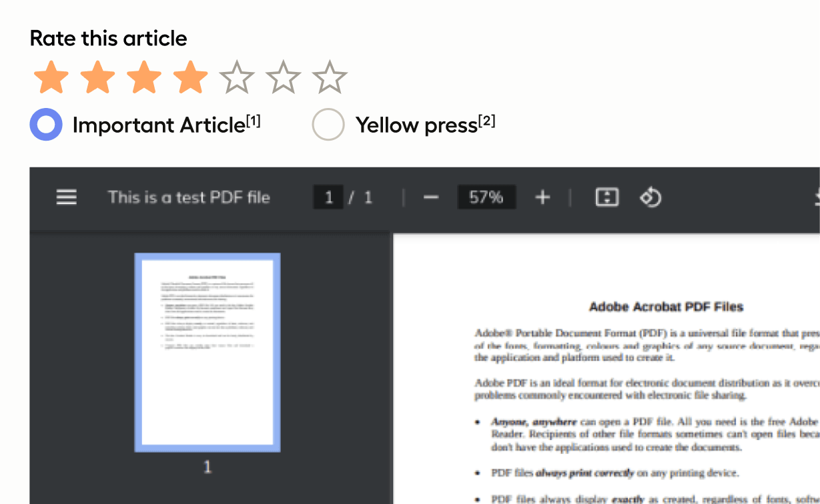Click the fit to page icon
The height and width of the screenshot is (504, 820).
click(606, 197)
